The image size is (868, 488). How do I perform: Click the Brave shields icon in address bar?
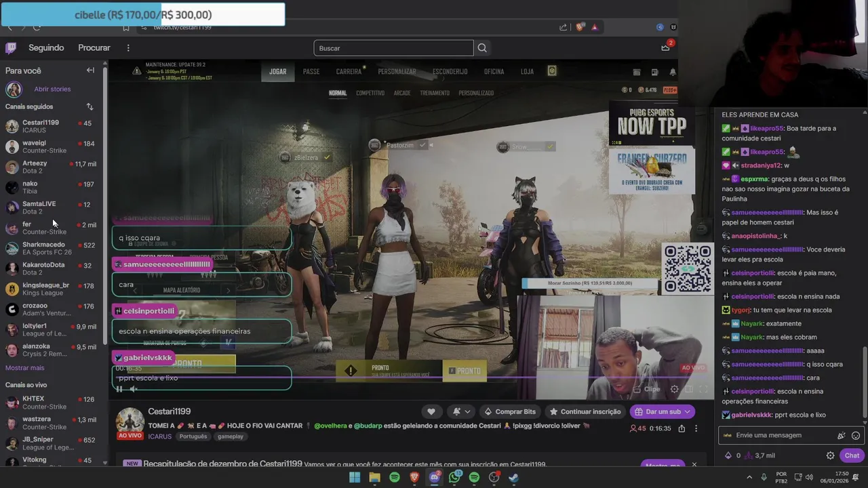coord(580,27)
